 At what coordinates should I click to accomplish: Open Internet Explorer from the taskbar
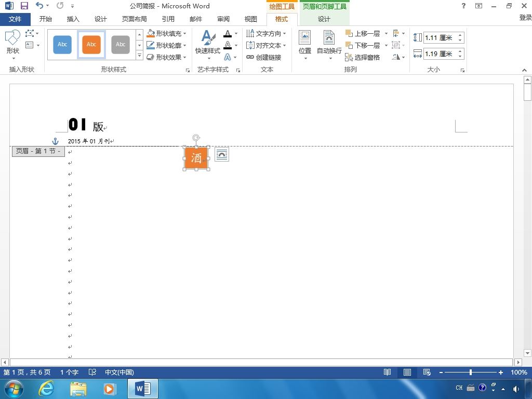tap(46, 389)
